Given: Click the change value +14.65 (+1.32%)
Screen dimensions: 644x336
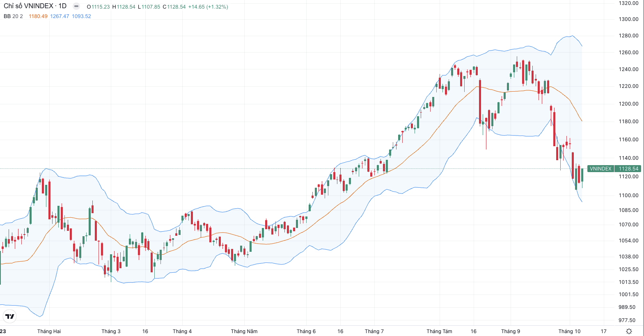Looking at the screenshot, I should (208, 7).
